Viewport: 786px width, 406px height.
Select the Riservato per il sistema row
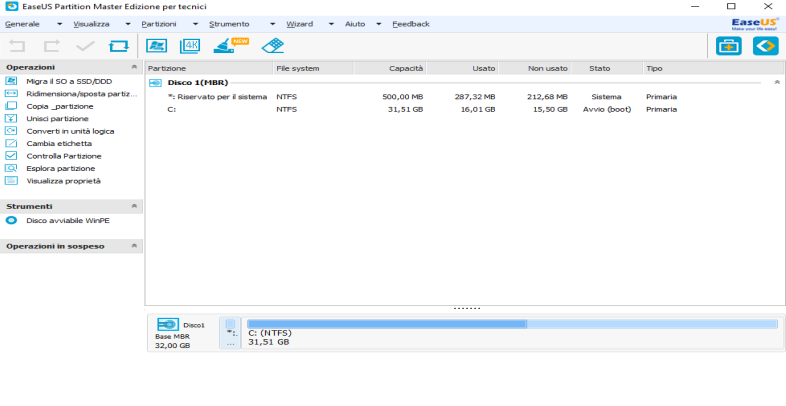[464, 97]
